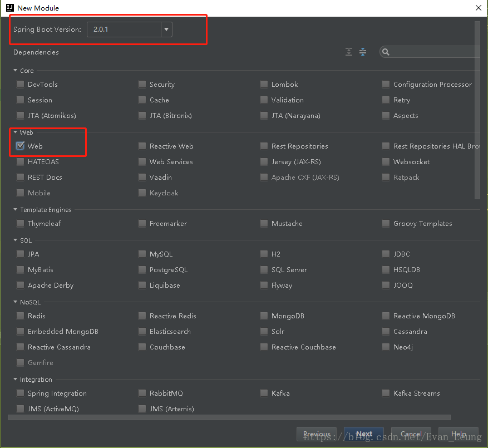Collapse the SQL section
488x448 pixels.
click(15, 240)
